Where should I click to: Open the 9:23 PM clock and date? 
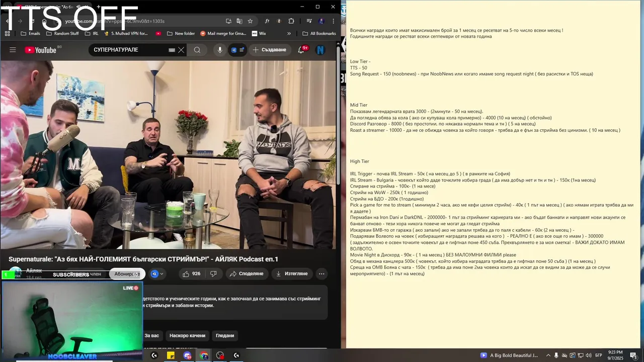[615, 355]
